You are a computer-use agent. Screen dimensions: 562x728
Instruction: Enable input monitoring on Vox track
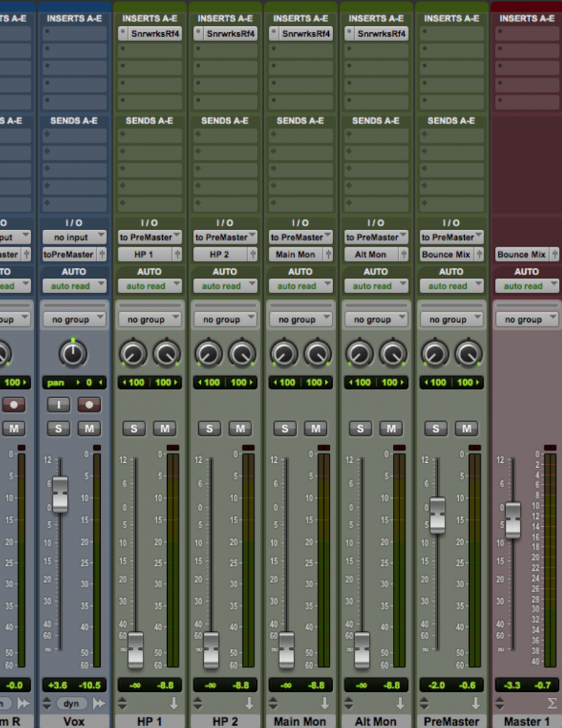coord(58,405)
